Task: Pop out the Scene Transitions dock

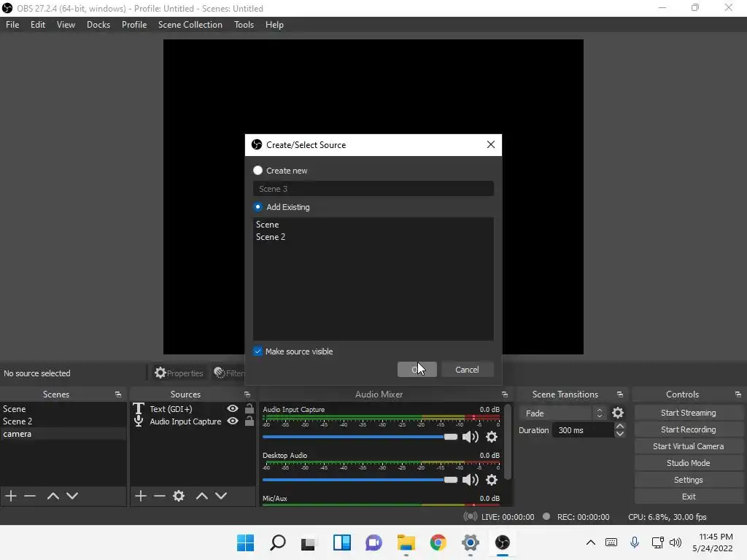Action: click(620, 394)
